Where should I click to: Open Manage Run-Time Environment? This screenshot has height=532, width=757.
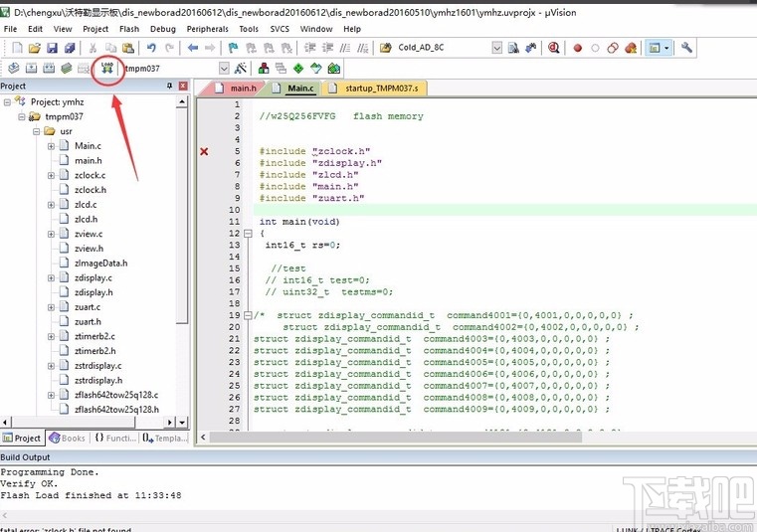tap(298, 68)
